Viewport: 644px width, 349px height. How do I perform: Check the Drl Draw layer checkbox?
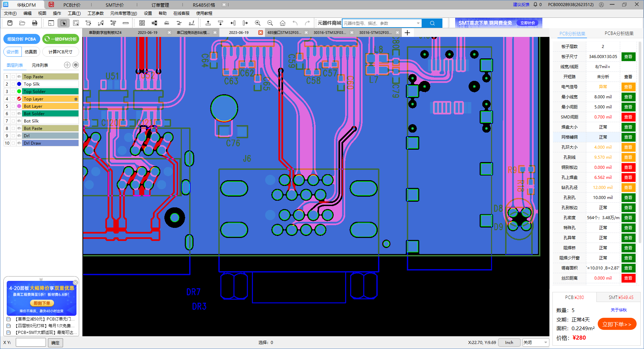pos(13,143)
